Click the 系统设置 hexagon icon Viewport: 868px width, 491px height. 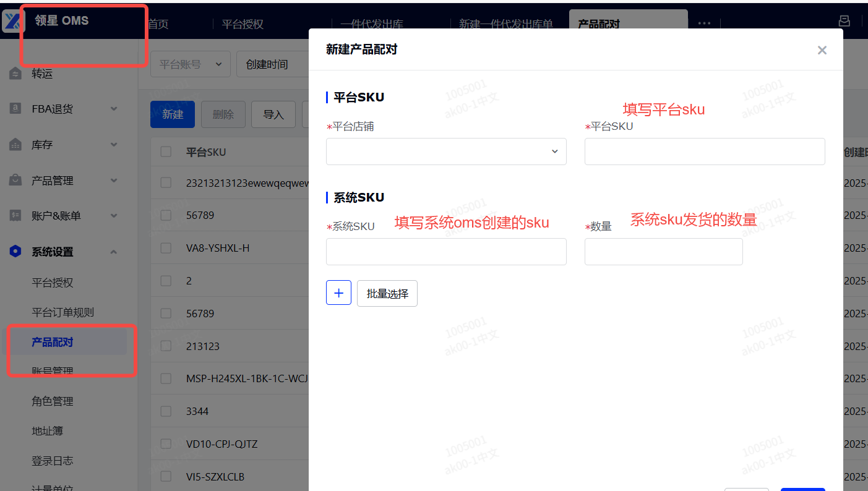tap(15, 252)
